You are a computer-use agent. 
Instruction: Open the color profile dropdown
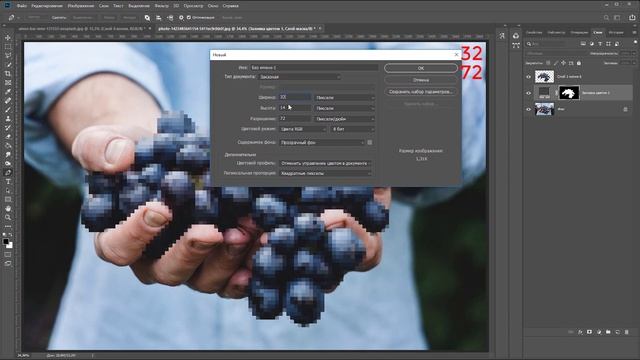tap(325, 163)
